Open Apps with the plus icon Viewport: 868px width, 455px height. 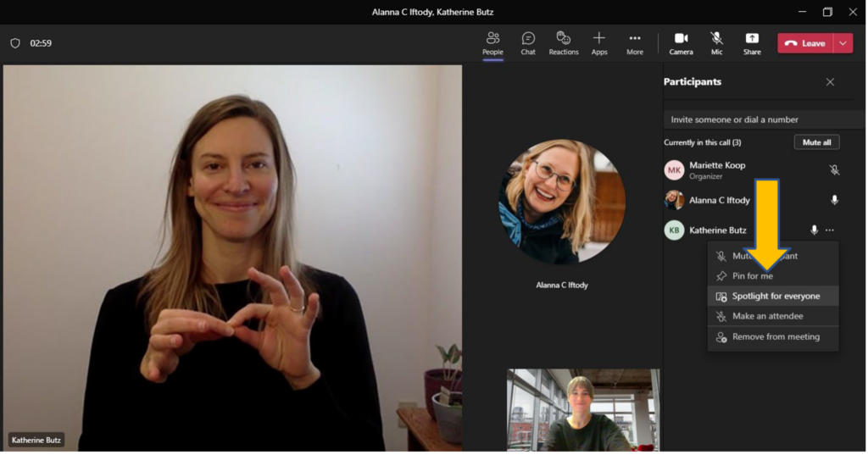[x=599, y=43]
